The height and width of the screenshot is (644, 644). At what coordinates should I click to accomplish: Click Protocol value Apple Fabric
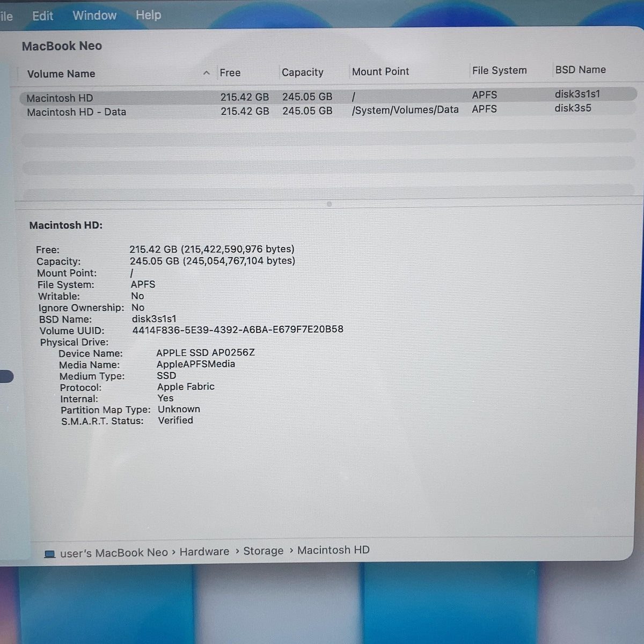point(186,386)
